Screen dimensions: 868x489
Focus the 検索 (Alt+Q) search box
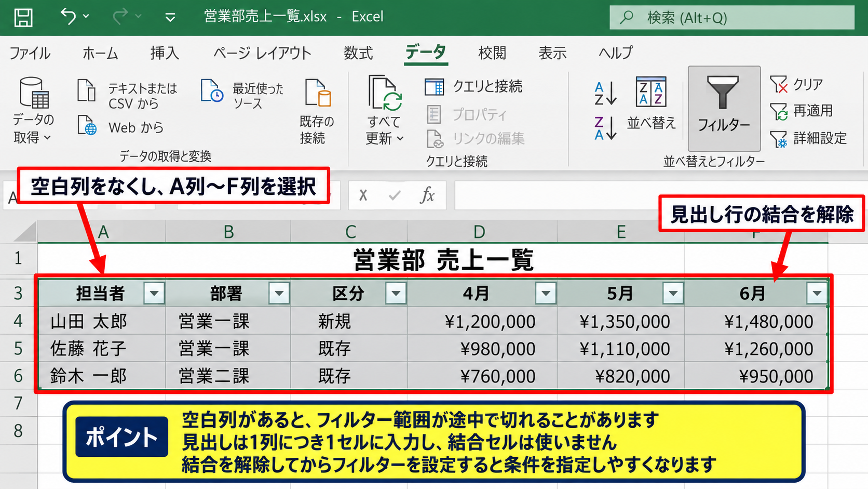coord(732,18)
